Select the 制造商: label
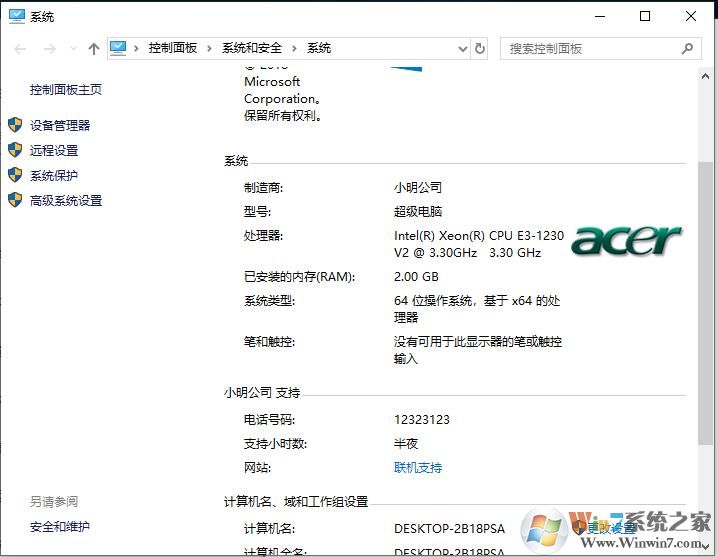 point(263,187)
